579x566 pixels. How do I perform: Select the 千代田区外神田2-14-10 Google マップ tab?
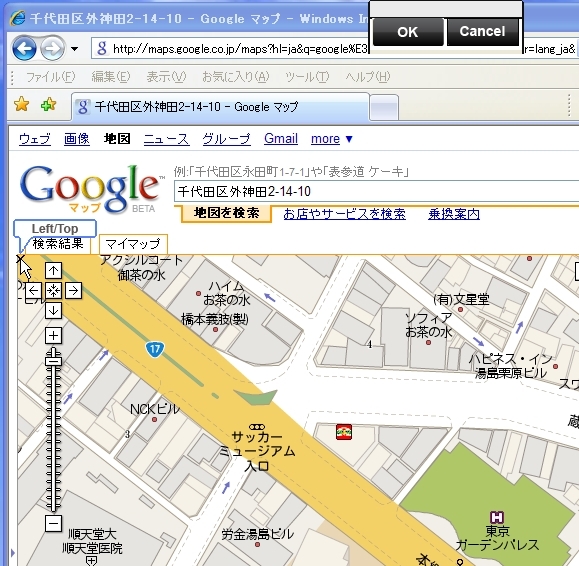click(x=220, y=107)
